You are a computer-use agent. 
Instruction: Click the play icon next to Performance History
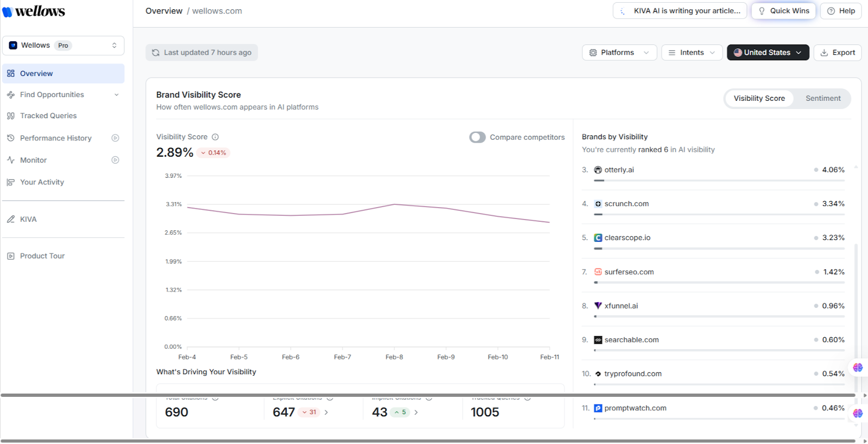click(115, 138)
